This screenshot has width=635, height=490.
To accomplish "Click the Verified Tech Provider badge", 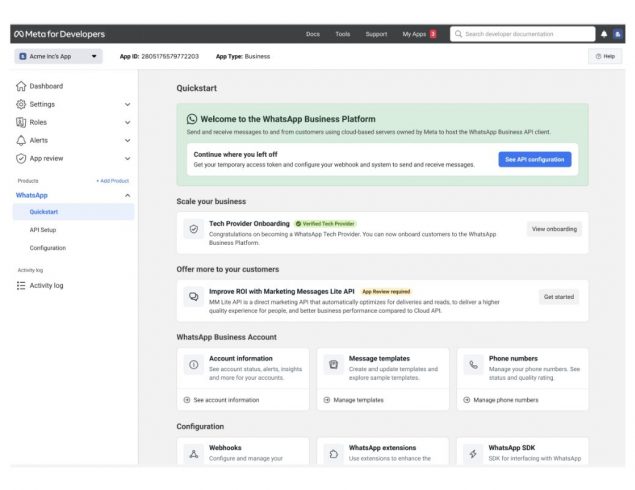I will click(325, 224).
